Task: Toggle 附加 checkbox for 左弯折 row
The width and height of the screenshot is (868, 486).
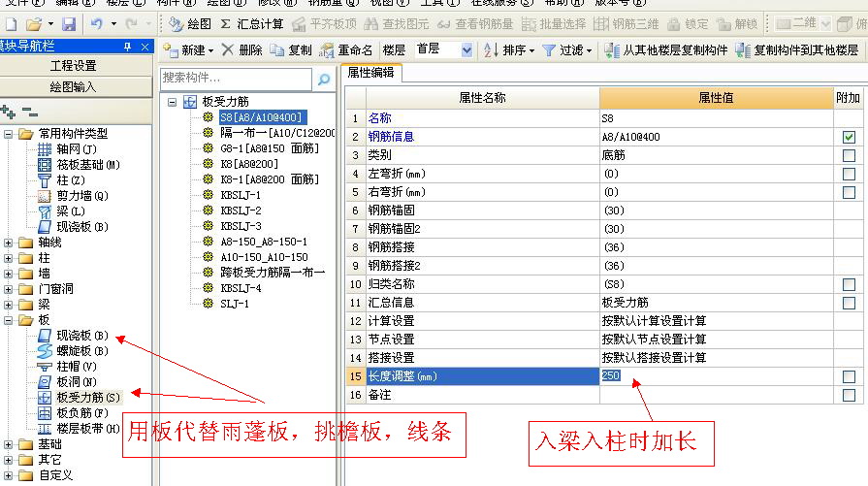Action: click(849, 174)
